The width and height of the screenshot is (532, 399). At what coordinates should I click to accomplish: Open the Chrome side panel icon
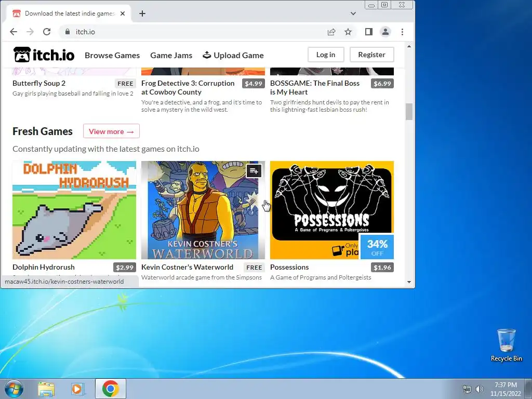tap(369, 32)
